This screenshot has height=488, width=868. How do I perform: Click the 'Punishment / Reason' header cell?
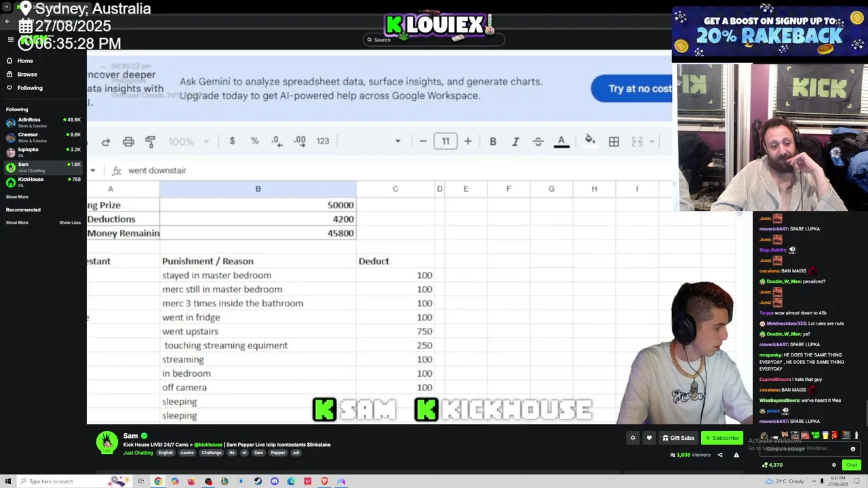258,261
